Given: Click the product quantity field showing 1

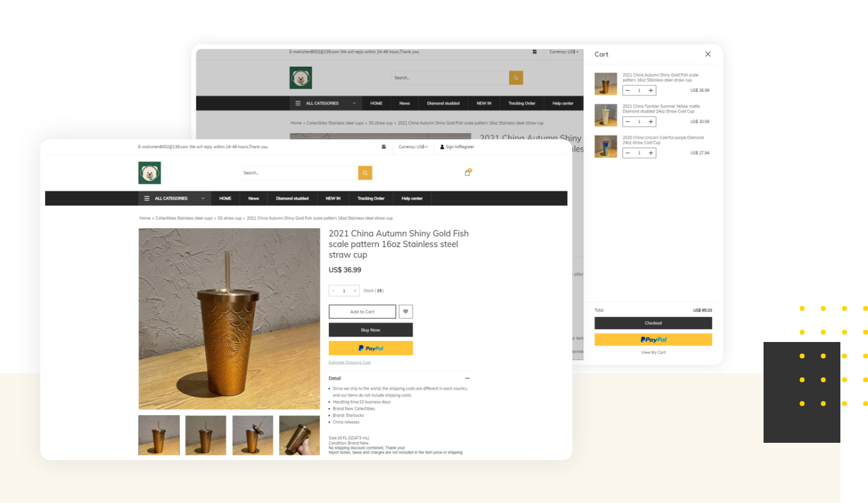Looking at the screenshot, I should point(344,291).
